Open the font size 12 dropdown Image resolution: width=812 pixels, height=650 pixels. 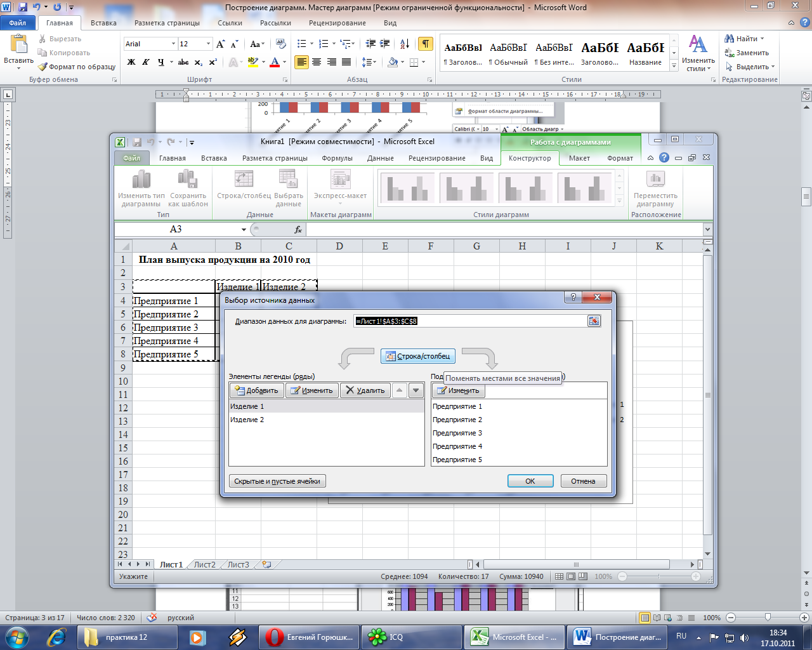pyautogui.click(x=208, y=44)
